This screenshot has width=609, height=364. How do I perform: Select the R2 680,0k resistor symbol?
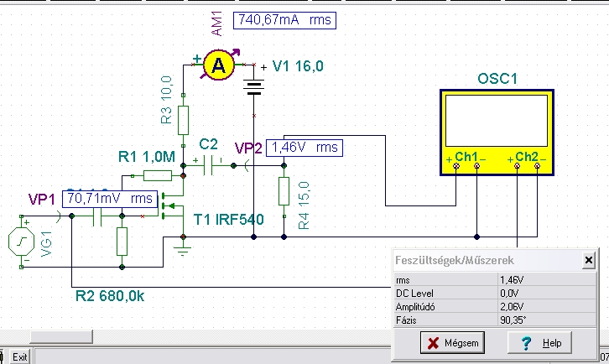pyautogui.click(x=122, y=242)
